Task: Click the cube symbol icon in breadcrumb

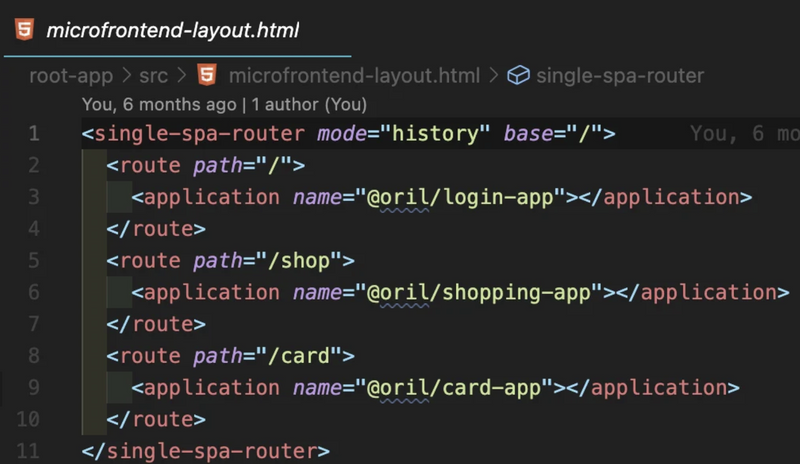Action: (518, 76)
